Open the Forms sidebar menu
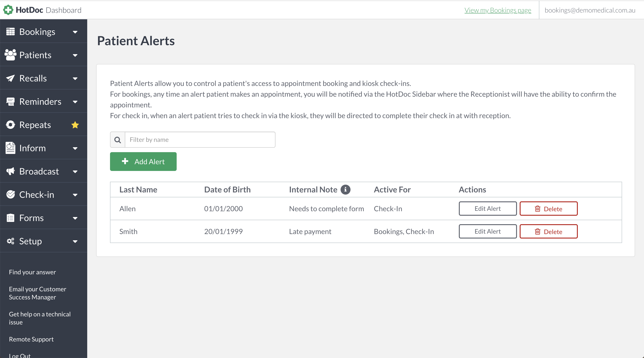The width and height of the screenshot is (644, 358). tap(44, 218)
